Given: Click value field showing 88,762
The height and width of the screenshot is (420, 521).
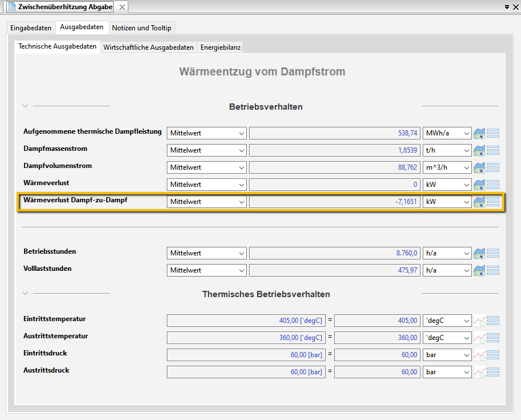Looking at the screenshot, I should (335, 167).
